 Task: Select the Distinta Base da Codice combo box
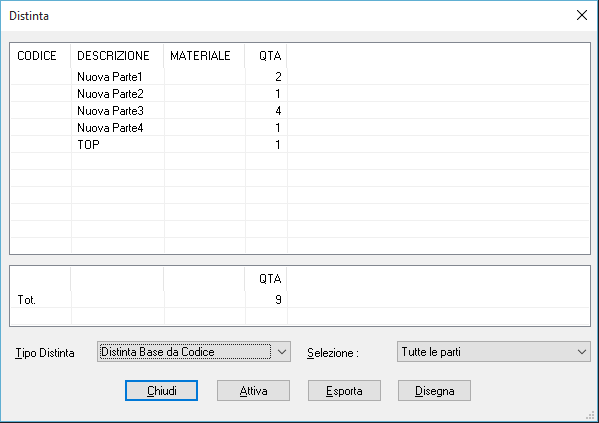click(194, 352)
